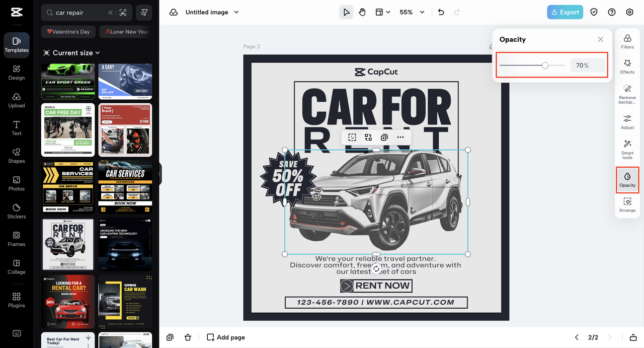Select the hand pan tool
This screenshot has height=348, width=644.
362,12
